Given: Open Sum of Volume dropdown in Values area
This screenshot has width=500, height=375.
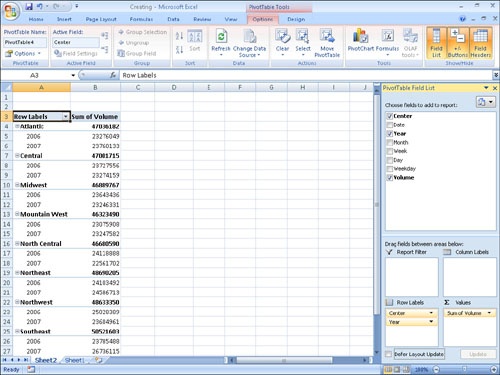Looking at the screenshot, I should 489,313.
